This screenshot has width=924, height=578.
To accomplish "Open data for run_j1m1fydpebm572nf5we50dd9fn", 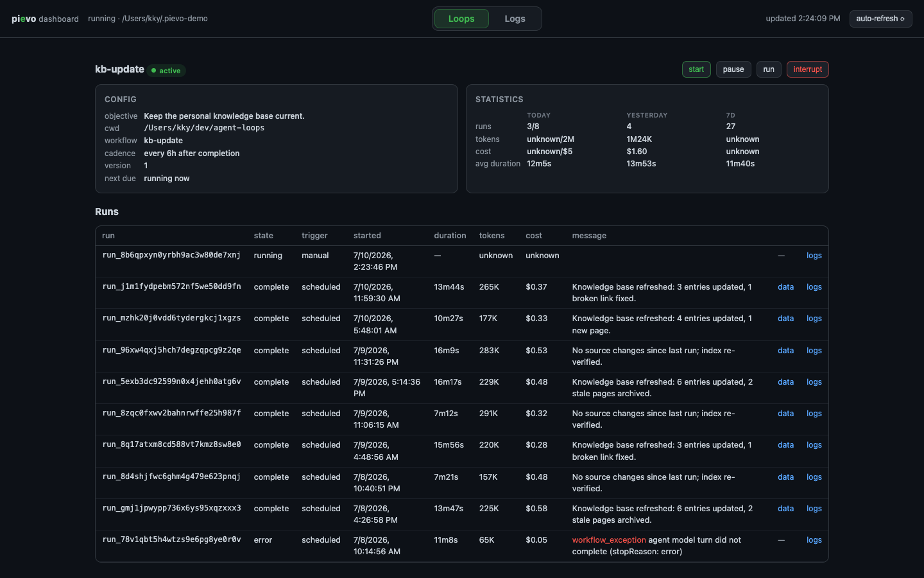I will pos(785,287).
